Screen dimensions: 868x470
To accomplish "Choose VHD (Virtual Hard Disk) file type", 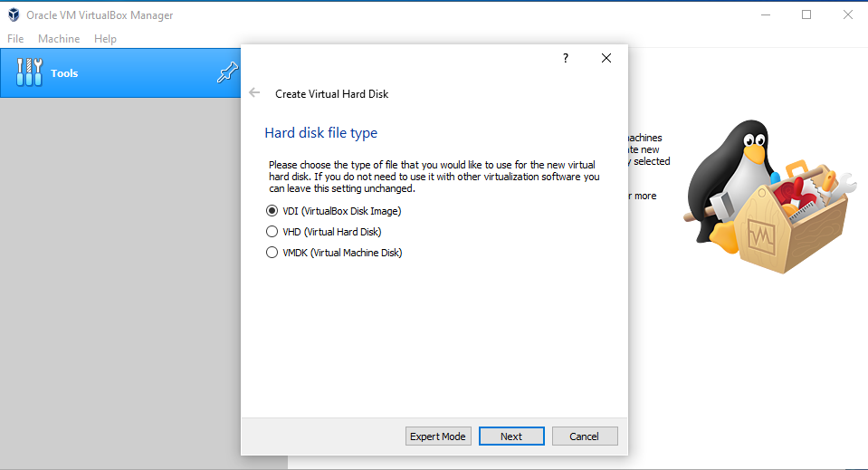I will click(324, 232).
